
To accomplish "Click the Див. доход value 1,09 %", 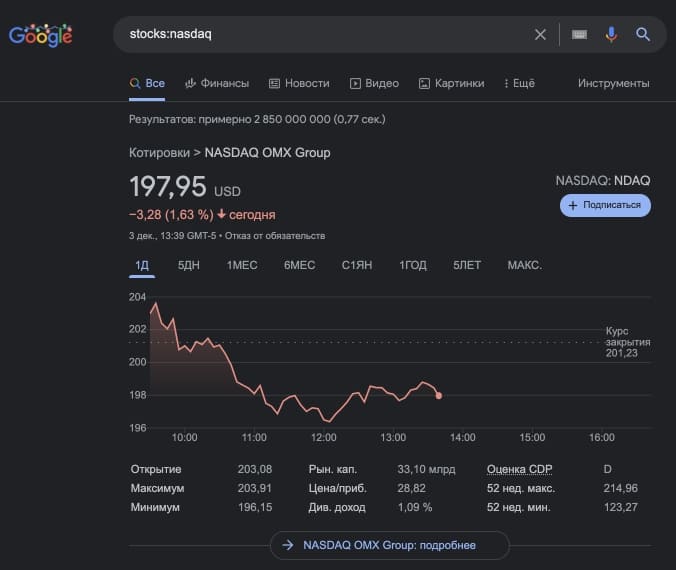I will point(415,507).
